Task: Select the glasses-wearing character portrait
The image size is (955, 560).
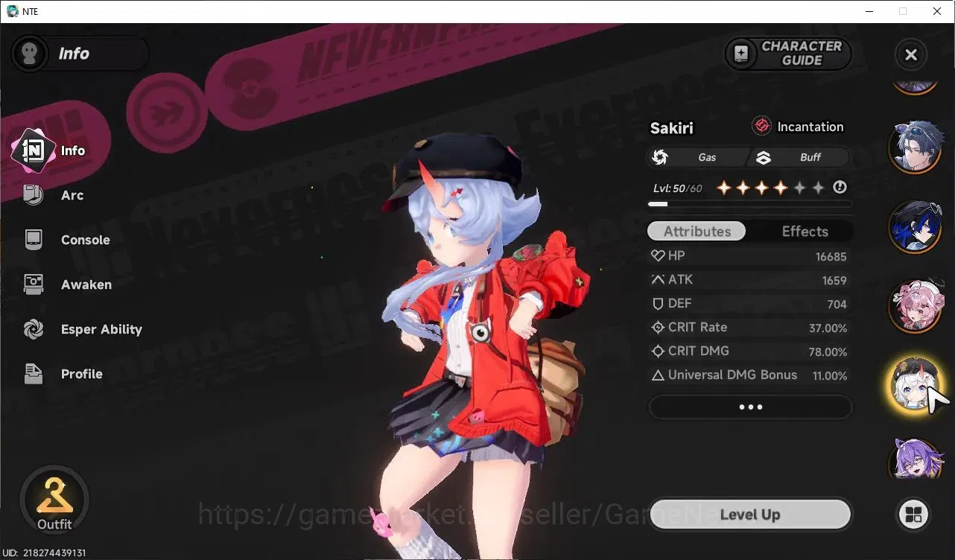Action: click(x=915, y=147)
